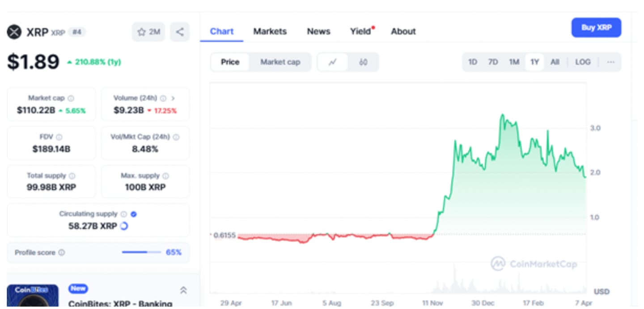644x309 pixels.
Task: Open the CoinBites XRP Banking article
Action: tap(120, 304)
